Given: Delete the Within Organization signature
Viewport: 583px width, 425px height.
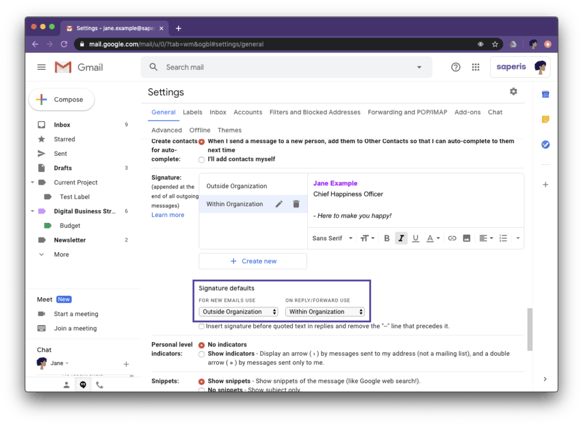Looking at the screenshot, I should pos(296,204).
